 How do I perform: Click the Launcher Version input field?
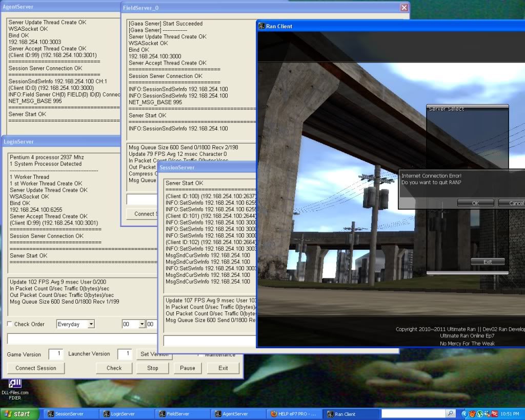(125, 354)
